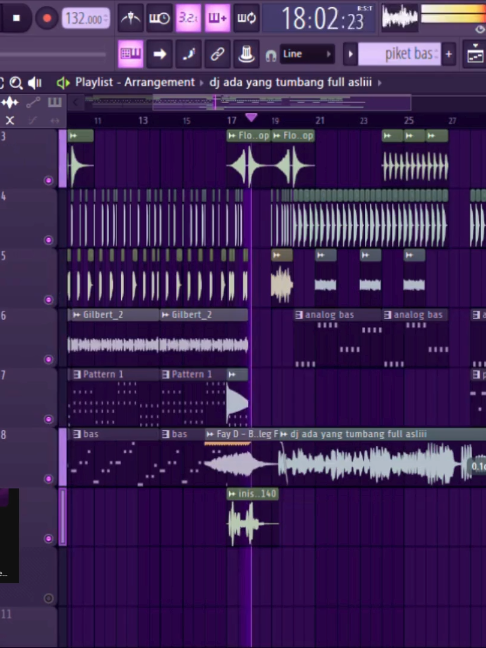Toggle the 3.2.1 countdown before recording
Screen dimensions: 486x648
pyautogui.click(x=188, y=18)
